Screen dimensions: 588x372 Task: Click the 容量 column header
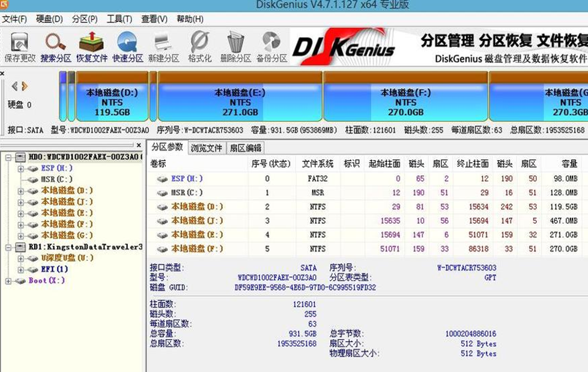coord(569,164)
